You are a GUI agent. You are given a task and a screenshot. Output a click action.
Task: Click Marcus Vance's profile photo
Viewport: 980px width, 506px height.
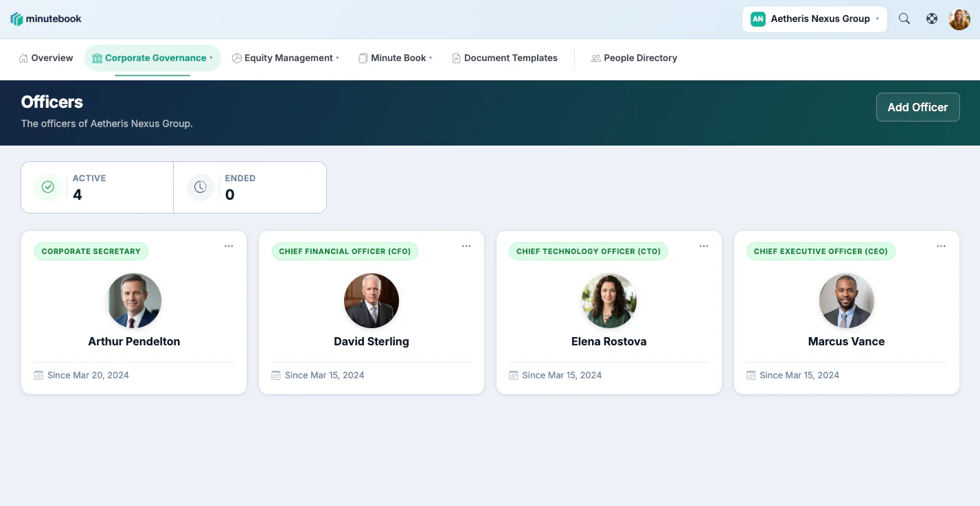click(x=847, y=301)
